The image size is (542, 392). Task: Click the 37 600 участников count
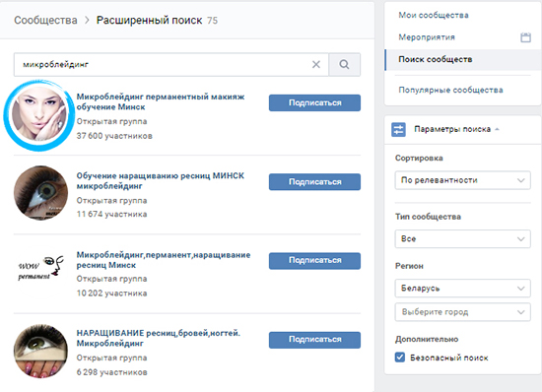coord(114,136)
